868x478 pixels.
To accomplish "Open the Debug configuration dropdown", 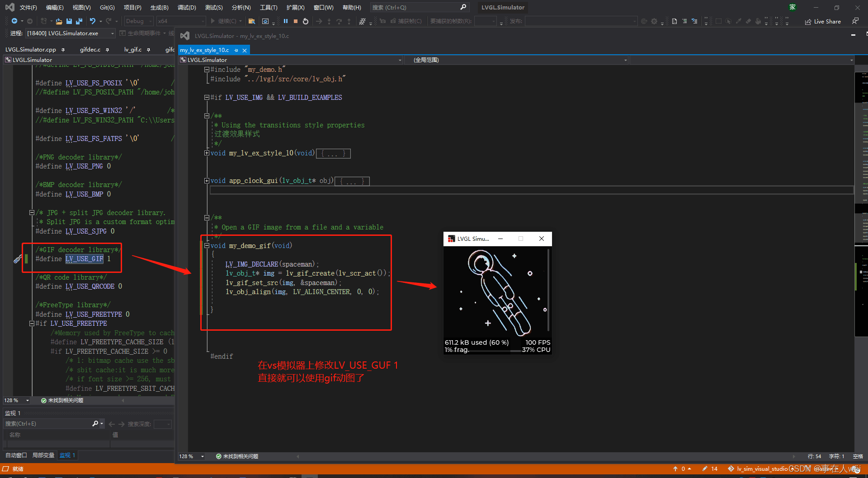I will click(x=139, y=21).
